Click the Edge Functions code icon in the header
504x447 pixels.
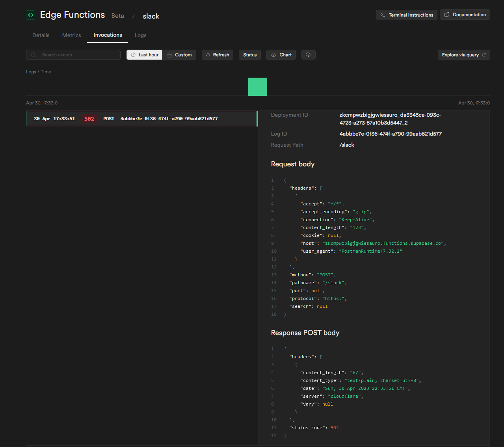tap(30, 15)
